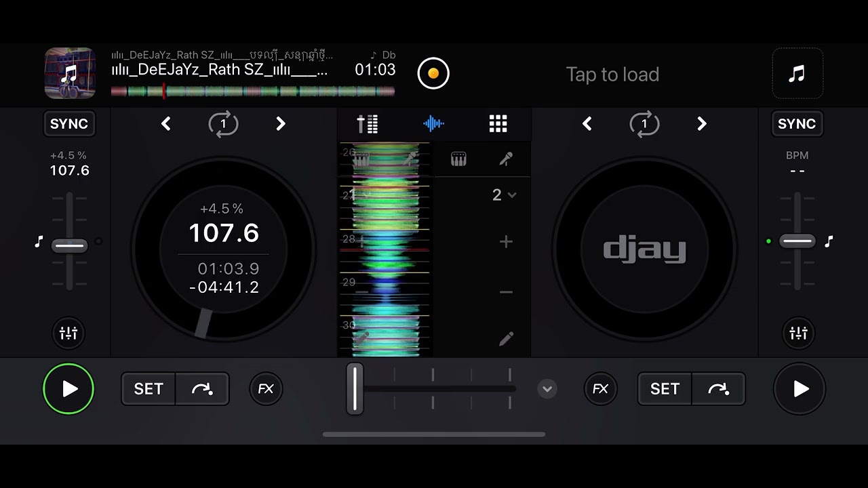
Task: Enable SYNC on the right deck
Action: click(x=797, y=124)
